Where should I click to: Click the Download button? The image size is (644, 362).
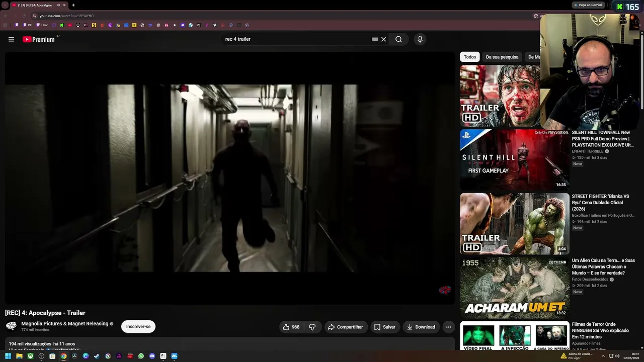point(421,327)
